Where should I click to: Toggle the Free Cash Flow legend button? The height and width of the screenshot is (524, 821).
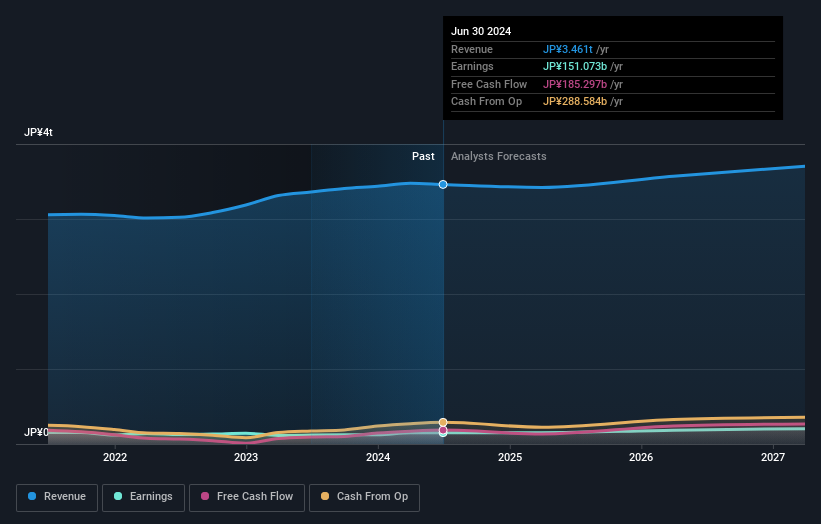pyautogui.click(x=247, y=497)
